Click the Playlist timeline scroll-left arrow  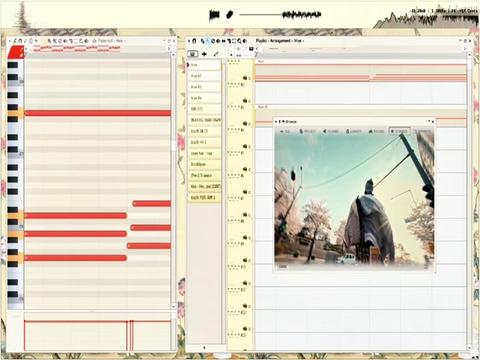click(x=257, y=49)
